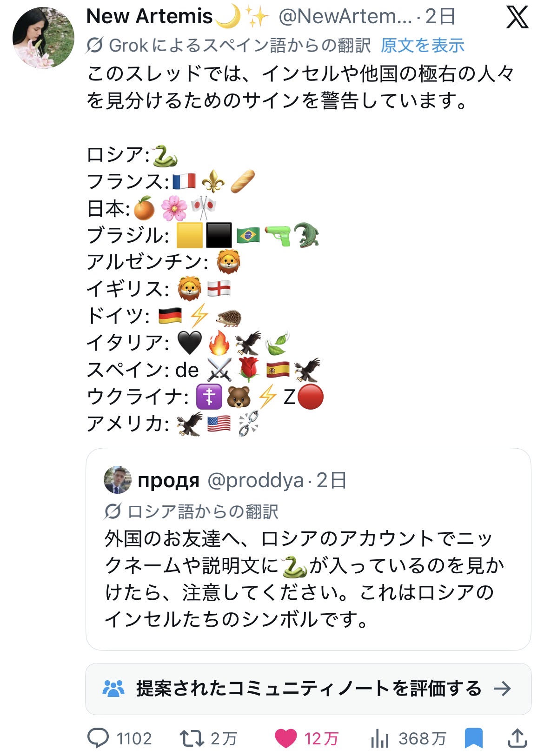Viewport: 544px width, 756px height.
Task: Expand the community note rating arrow
Action: click(x=502, y=689)
